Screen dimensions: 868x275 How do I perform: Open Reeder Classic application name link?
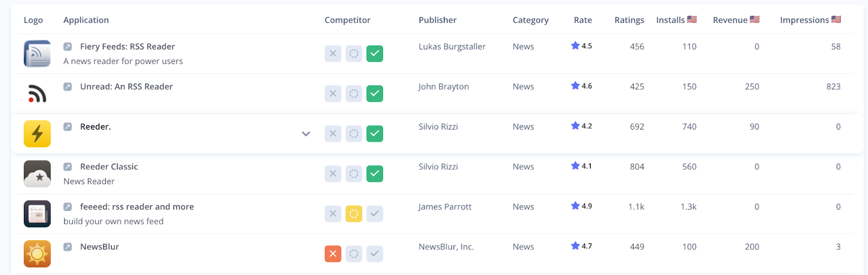click(x=109, y=167)
